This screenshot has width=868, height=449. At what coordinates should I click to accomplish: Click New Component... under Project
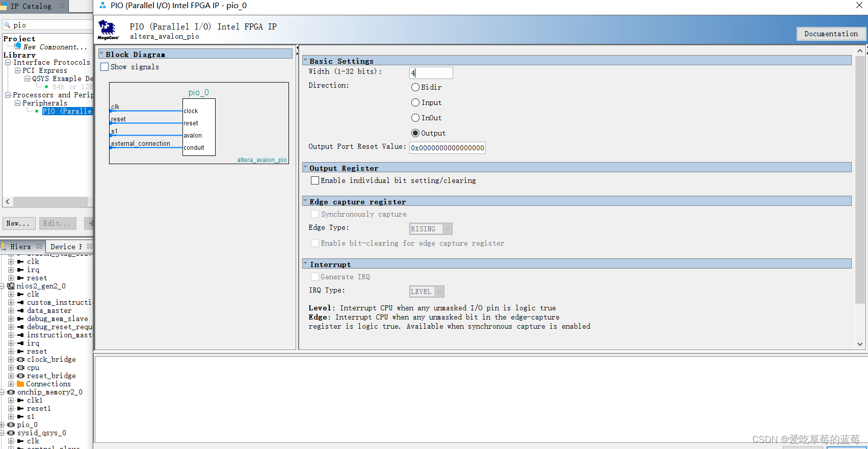pyautogui.click(x=55, y=47)
